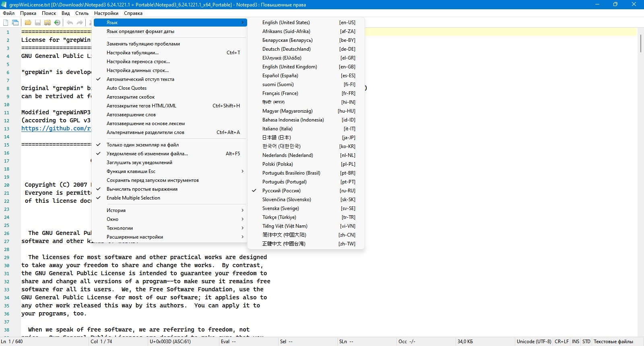644x346 pixels.
Task: Close the open 'Настройки' menu
Action: click(106, 13)
